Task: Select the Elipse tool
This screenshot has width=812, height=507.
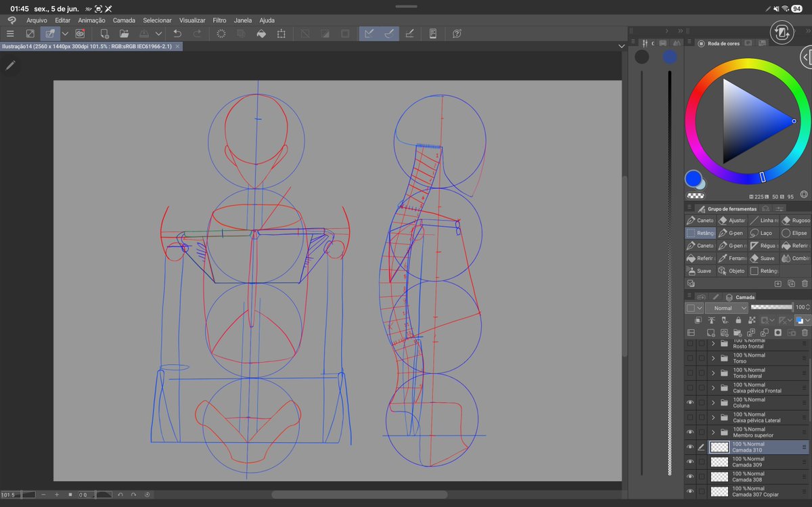Action: coord(794,233)
